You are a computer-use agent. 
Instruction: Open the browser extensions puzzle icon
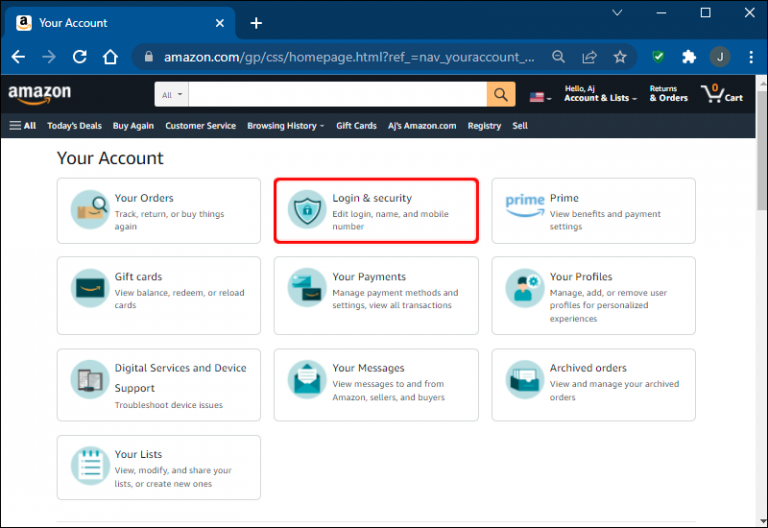click(x=689, y=57)
